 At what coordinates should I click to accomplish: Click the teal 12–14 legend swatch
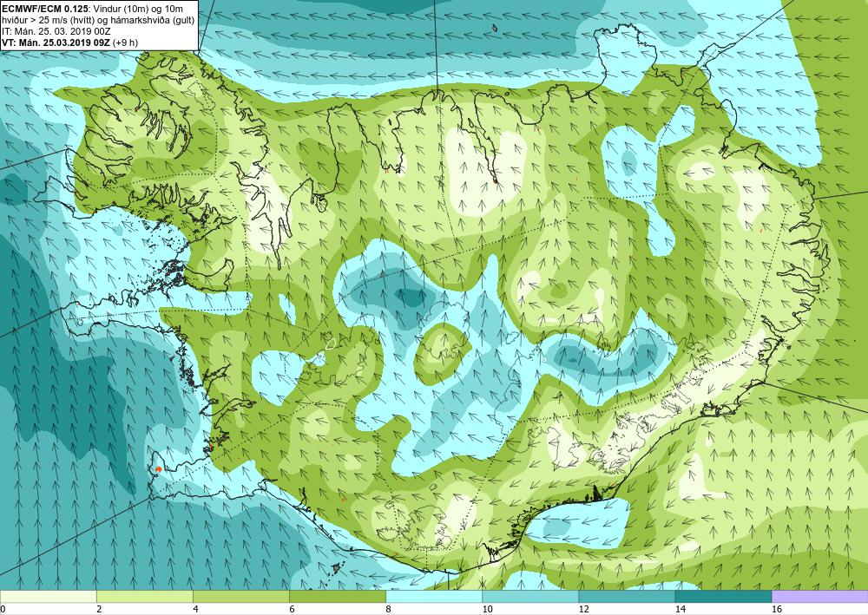[x=627, y=596]
